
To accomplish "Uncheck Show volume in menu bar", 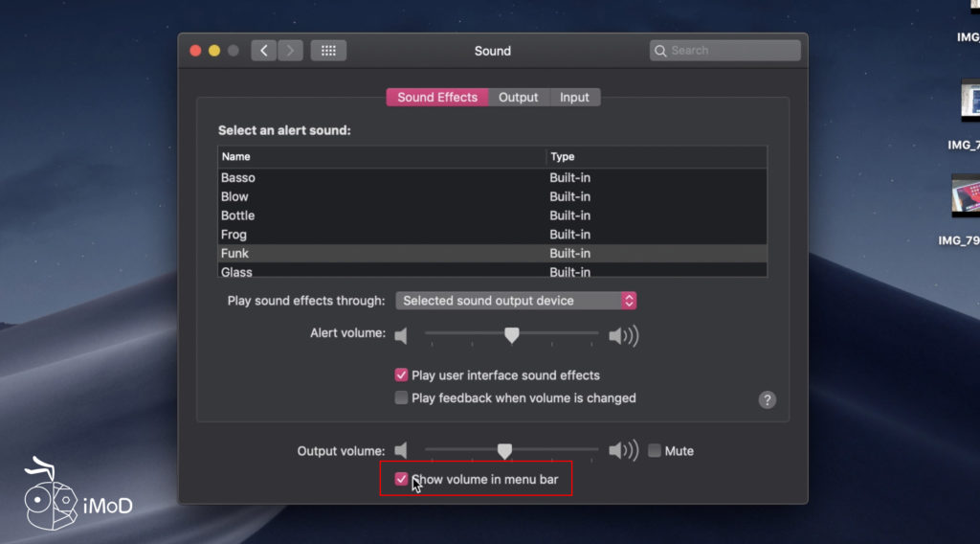I will 401,479.
